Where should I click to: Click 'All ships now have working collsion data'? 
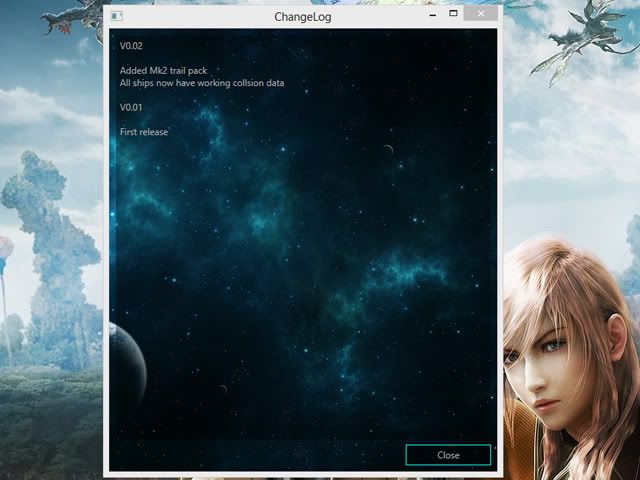(x=202, y=83)
